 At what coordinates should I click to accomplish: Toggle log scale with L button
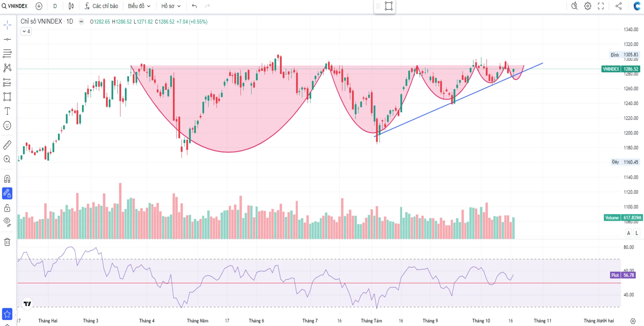637,233
